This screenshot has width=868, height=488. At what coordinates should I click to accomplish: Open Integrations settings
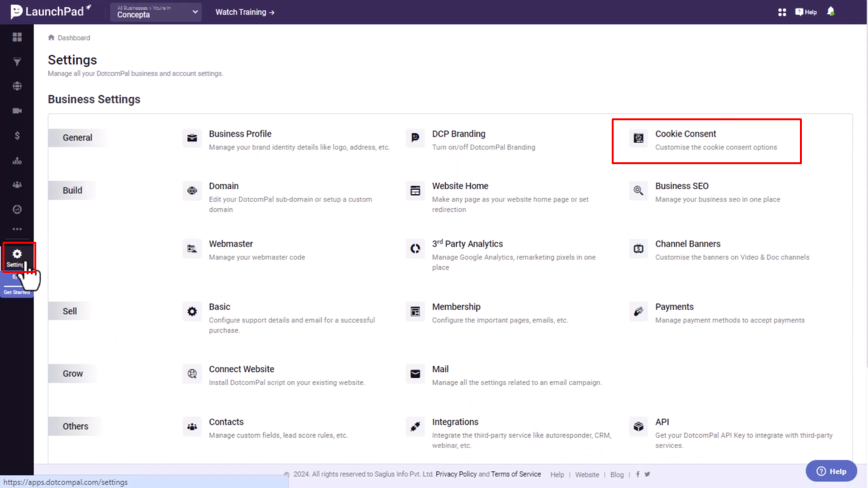455,422
